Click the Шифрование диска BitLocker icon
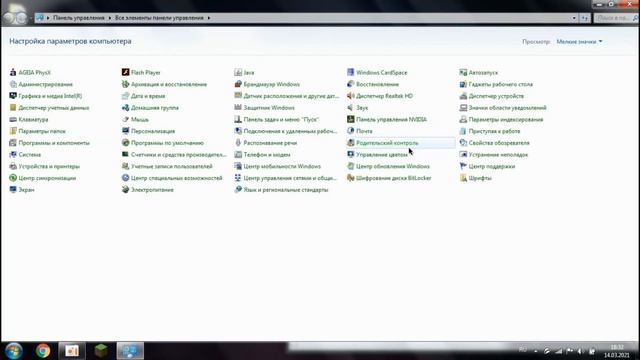 point(350,178)
